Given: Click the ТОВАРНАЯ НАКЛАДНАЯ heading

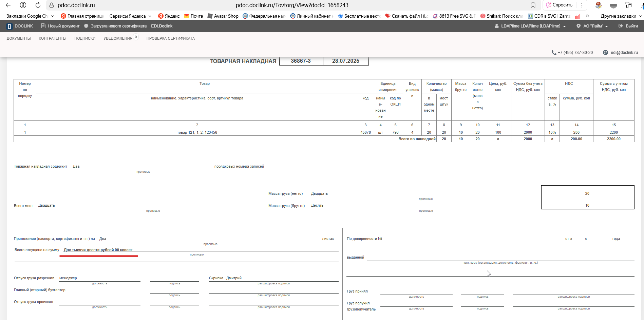Looking at the screenshot, I should pyautogui.click(x=243, y=61).
